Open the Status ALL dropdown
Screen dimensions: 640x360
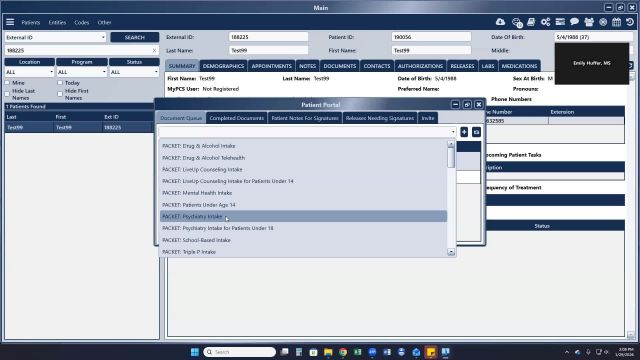point(134,72)
